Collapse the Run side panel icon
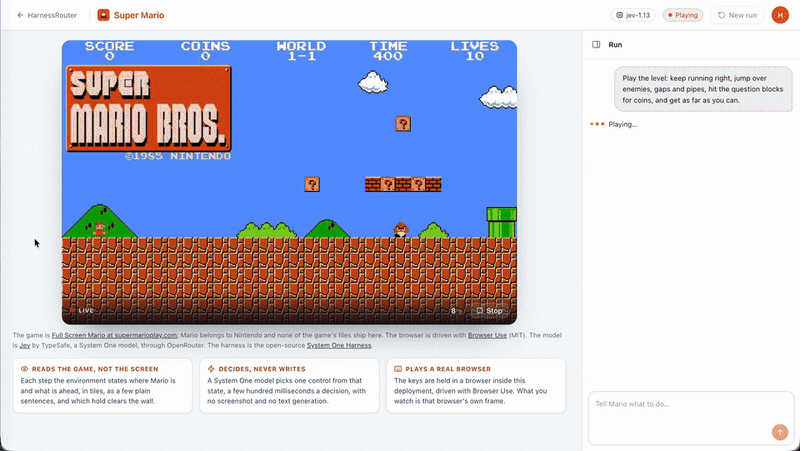The height and width of the screenshot is (451, 800). (596, 44)
